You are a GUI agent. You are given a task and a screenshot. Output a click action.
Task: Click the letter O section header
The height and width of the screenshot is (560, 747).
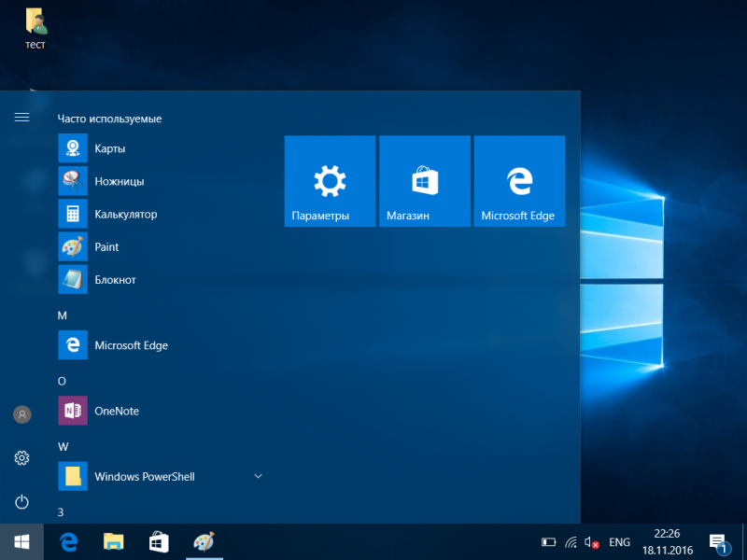(x=62, y=381)
